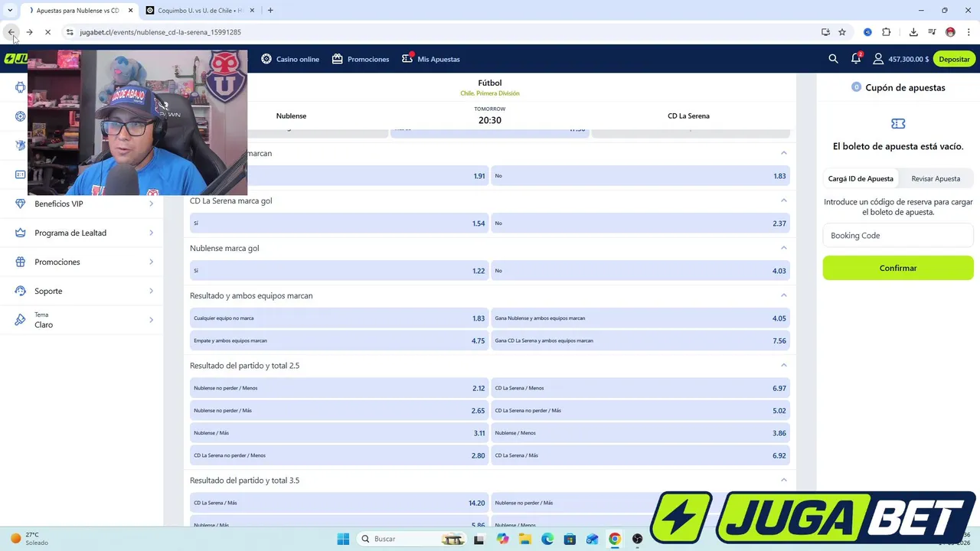Collapse 'Resultado del partido y total 3.5'
Viewport: 980px width, 551px height.
click(x=783, y=480)
